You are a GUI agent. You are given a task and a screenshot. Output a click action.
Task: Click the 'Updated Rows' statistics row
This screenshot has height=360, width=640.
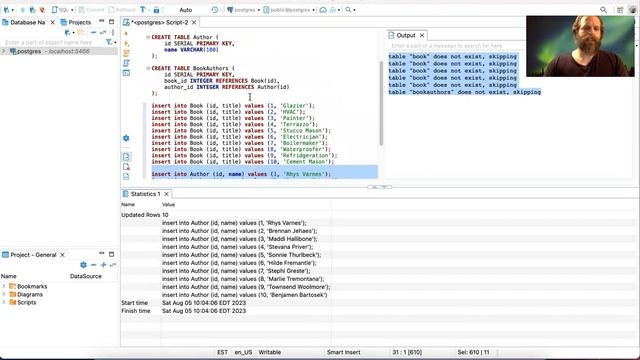(380, 215)
